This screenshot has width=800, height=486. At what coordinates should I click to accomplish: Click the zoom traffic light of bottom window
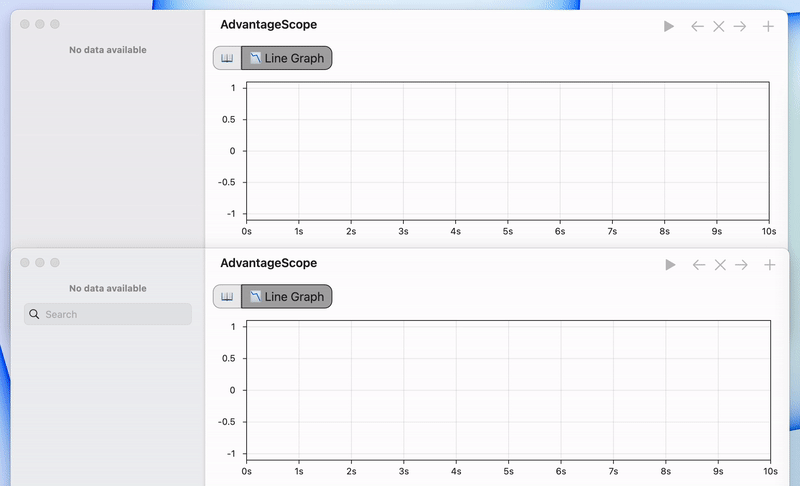coord(55,263)
